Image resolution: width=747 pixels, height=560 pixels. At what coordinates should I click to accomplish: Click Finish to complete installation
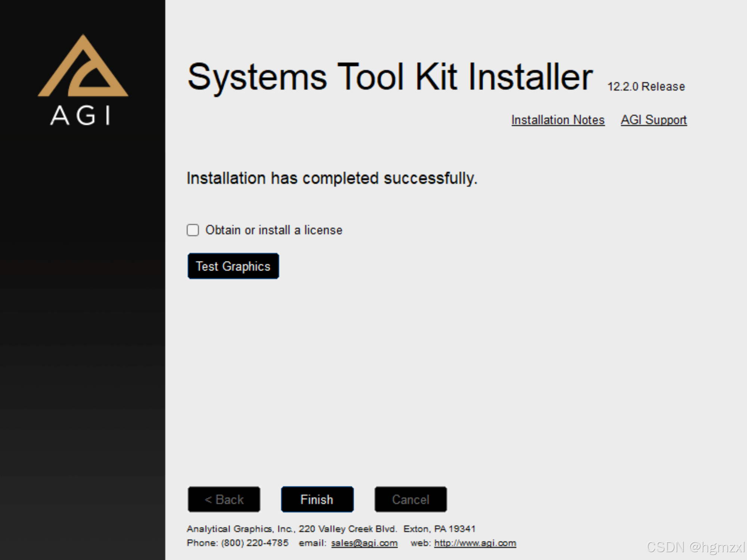317,499
